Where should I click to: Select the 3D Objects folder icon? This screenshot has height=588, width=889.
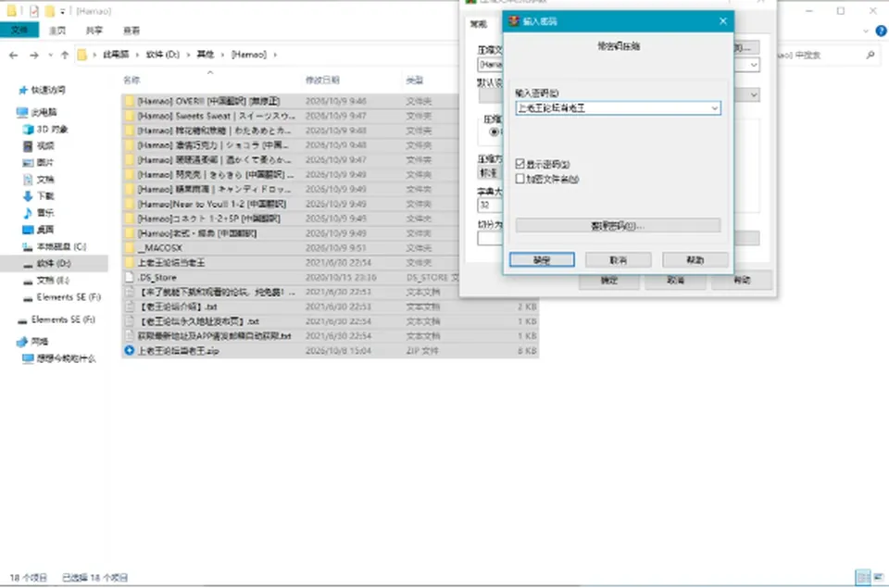(x=28, y=130)
